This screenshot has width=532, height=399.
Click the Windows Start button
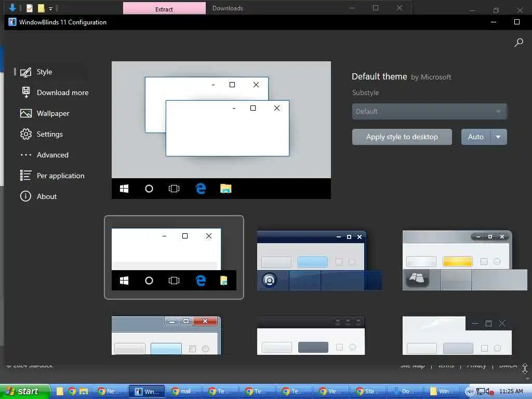tap(24, 391)
